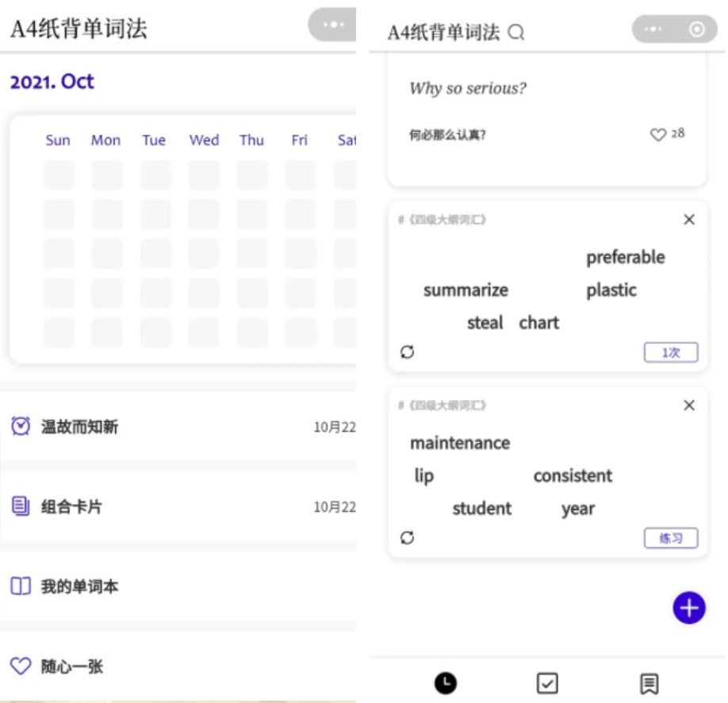Tap the purple plus button

tap(689, 608)
